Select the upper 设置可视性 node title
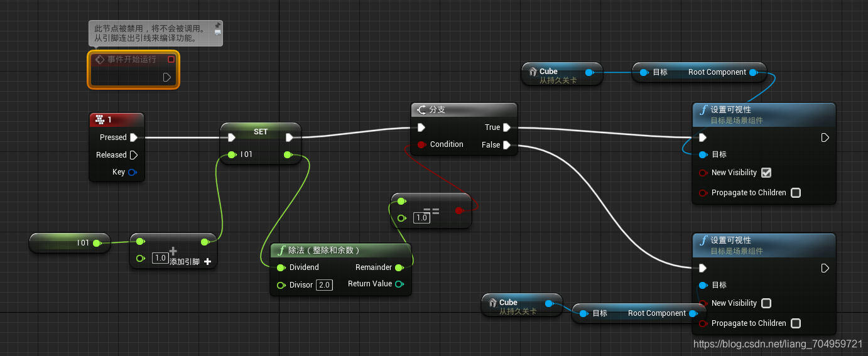Screen dimensions: 868x356 point(730,110)
